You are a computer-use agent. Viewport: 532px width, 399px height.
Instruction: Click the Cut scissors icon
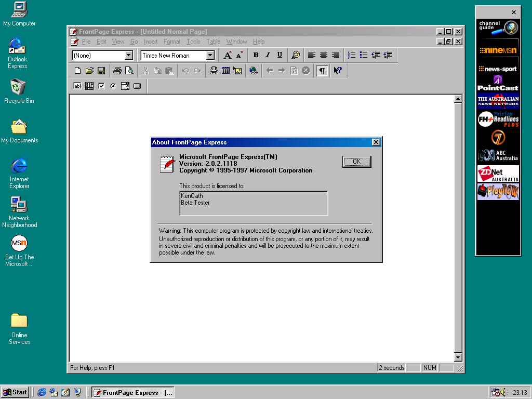click(x=146, y=71)
